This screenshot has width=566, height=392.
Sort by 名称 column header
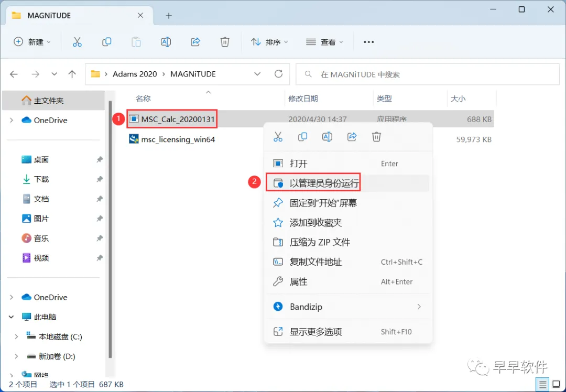pyautogui.click(x=143, y=99)
